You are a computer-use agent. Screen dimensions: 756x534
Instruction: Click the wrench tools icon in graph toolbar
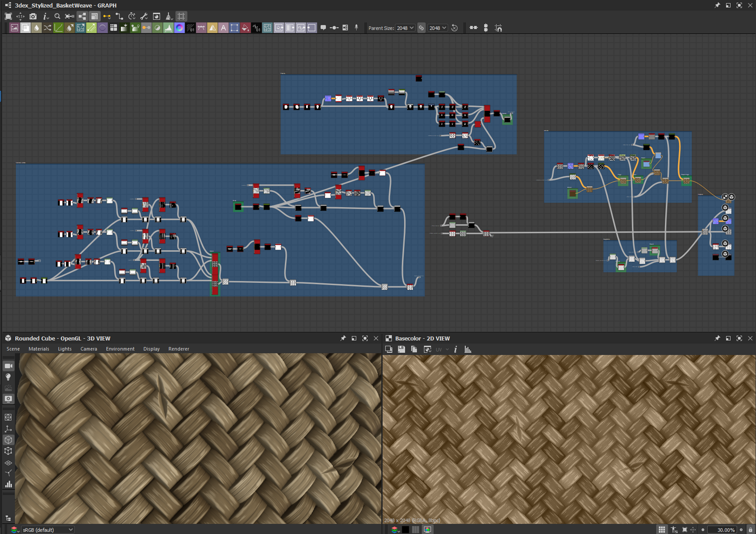coord(144,16)
